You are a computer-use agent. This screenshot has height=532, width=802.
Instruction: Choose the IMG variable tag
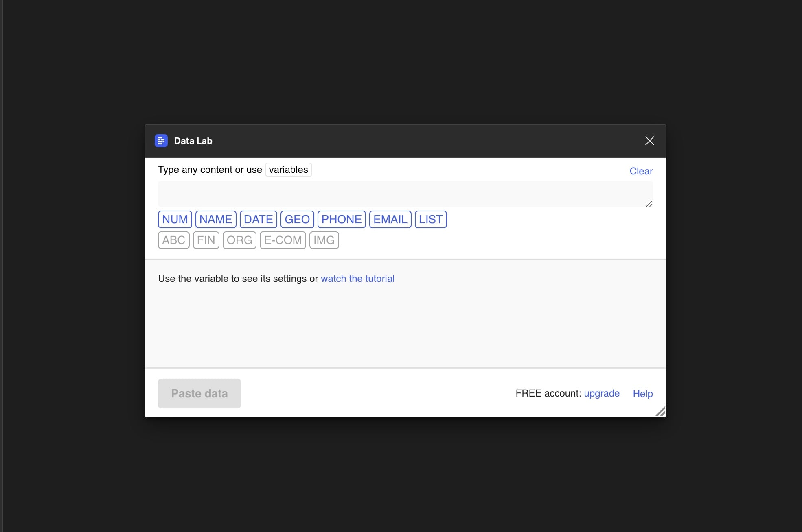pos(324,240)
